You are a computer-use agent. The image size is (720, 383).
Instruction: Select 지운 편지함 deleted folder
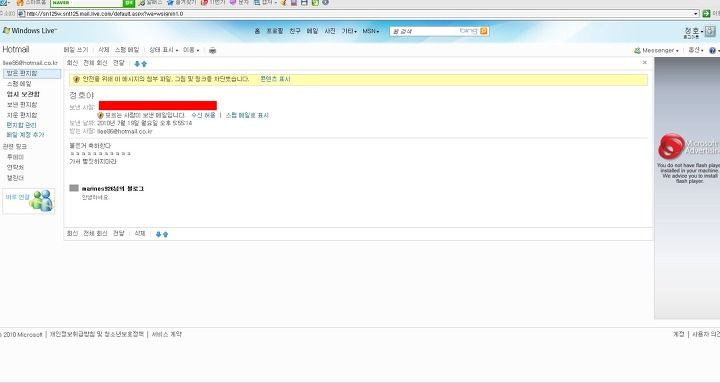tap(22, 115)
